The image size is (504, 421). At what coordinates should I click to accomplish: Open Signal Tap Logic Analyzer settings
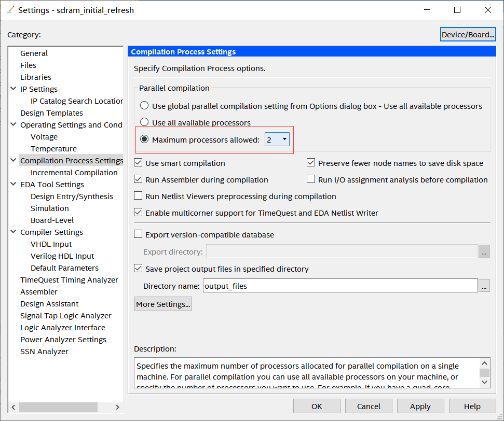pyautogui.click(x=65, y=315)
